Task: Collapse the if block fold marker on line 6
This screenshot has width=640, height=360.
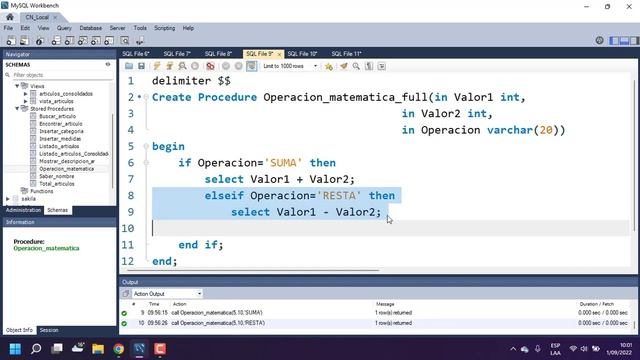Action: [146, 163]
